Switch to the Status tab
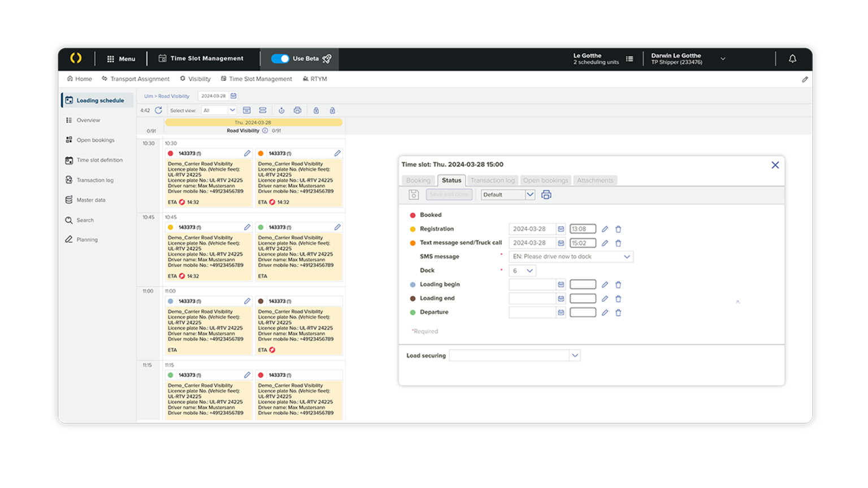This screenshot has height=488, width=868. click(451, 180)
